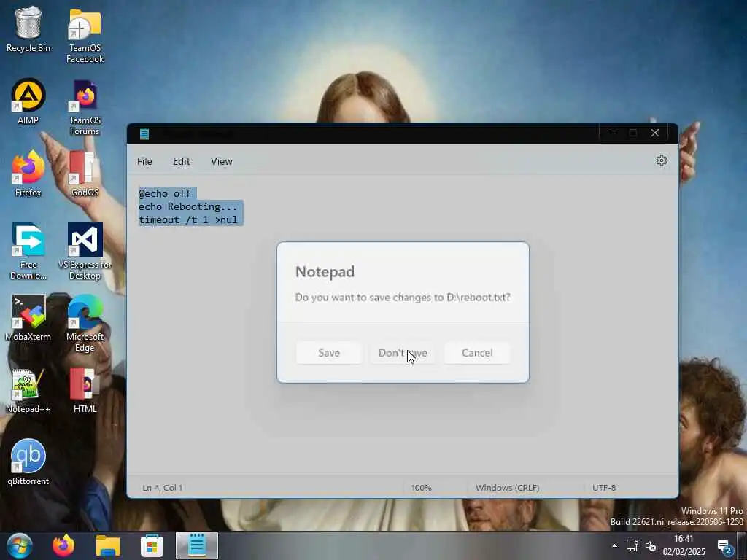The height and width of the screenshot is (560, 747).
Task: Select Free Download Manager desktop icon
Action: [28, 251]
